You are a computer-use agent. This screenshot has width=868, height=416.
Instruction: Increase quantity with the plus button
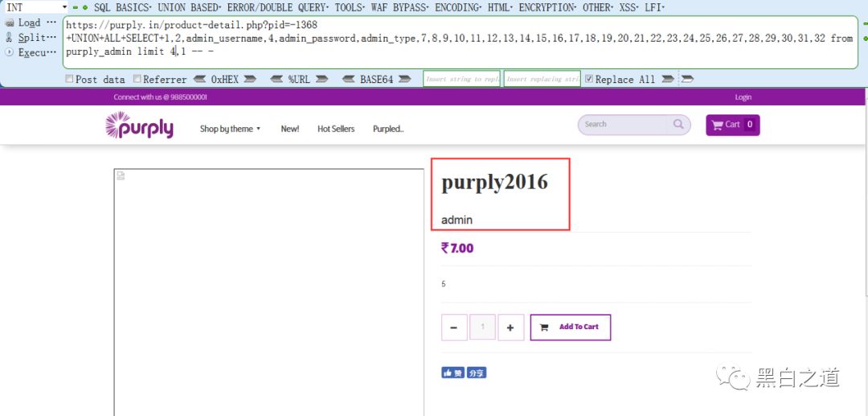pos(510,327)
